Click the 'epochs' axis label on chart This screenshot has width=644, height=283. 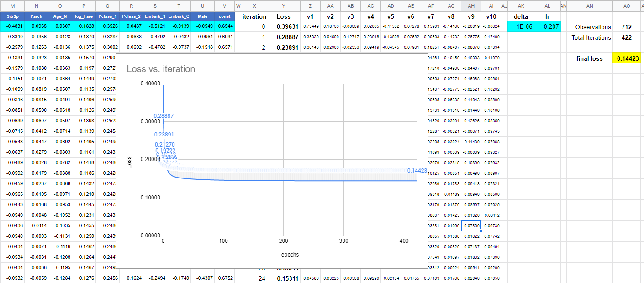pos(290,254)
